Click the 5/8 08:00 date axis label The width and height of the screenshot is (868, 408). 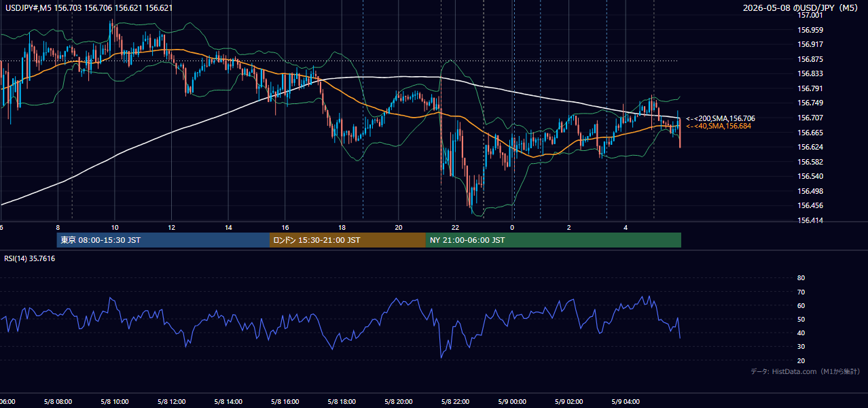pyautogui.click(x=58, y=402)
